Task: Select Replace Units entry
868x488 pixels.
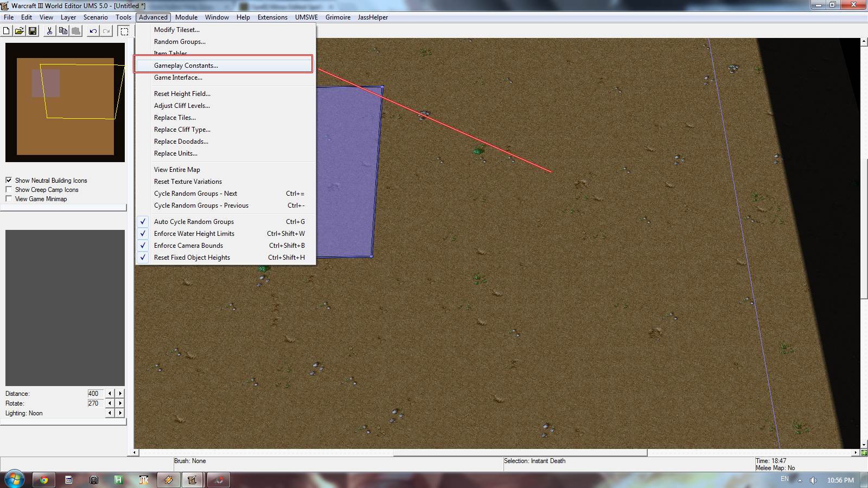Action: [225, 153]
